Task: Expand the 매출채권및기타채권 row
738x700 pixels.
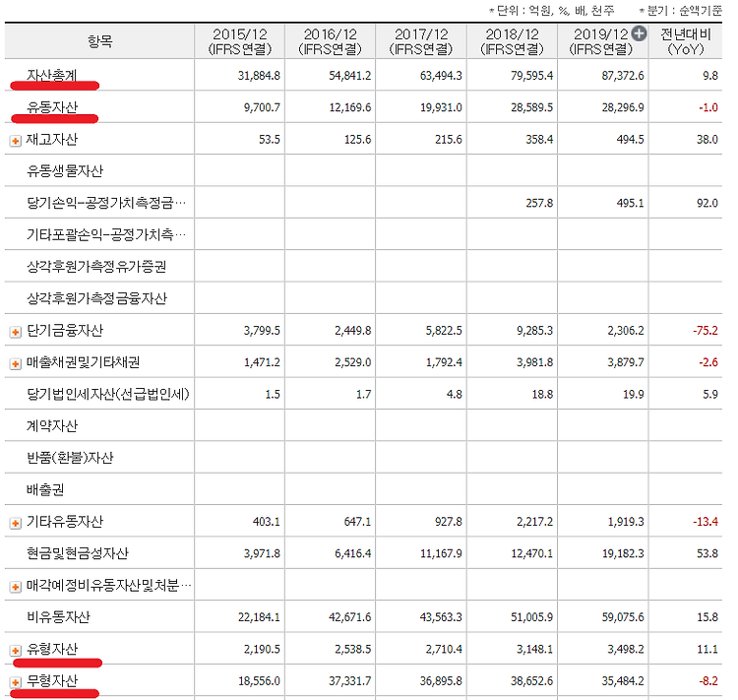Action: [x=15, y=363]
